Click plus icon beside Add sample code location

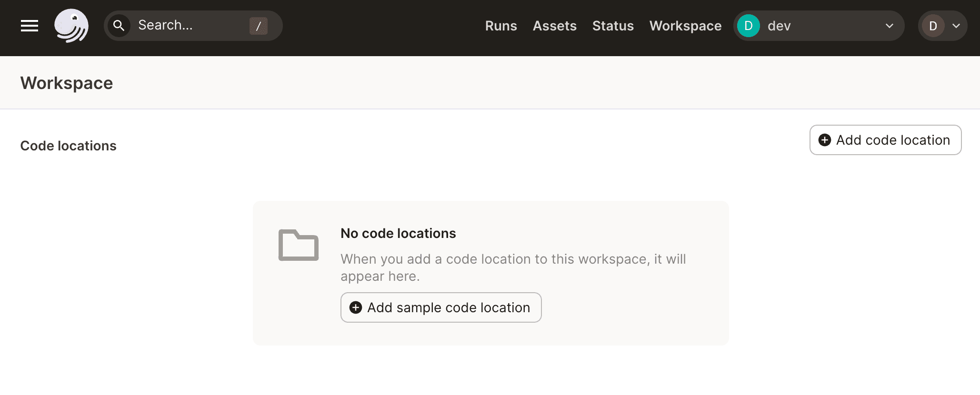(x=356, y=307)
